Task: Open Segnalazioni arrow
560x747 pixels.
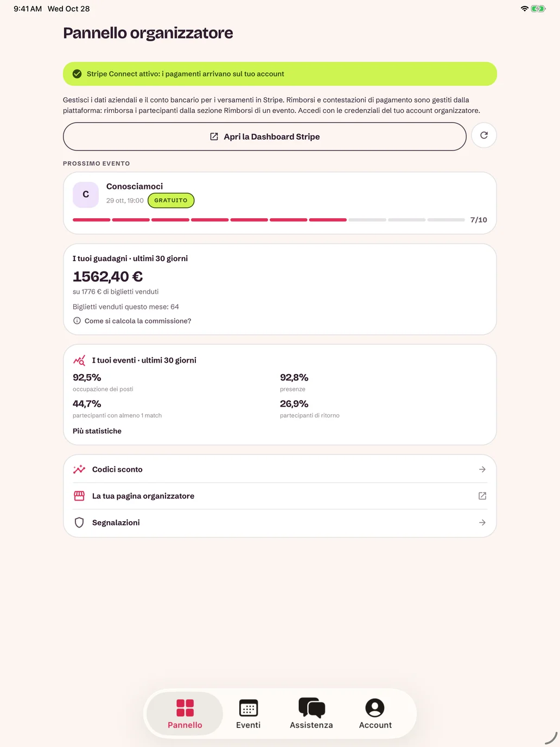Action: click(482, 523)
